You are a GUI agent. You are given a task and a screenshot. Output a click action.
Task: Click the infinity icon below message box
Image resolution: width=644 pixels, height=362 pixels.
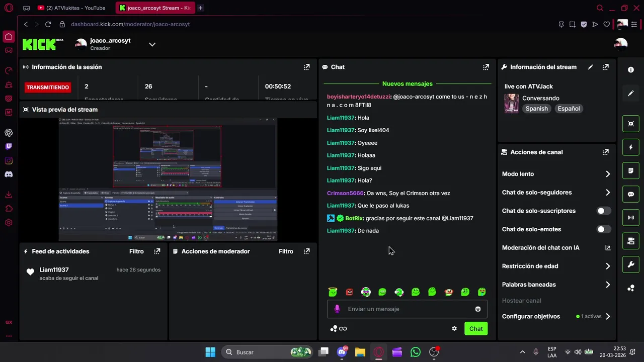(x=343, y=329)
